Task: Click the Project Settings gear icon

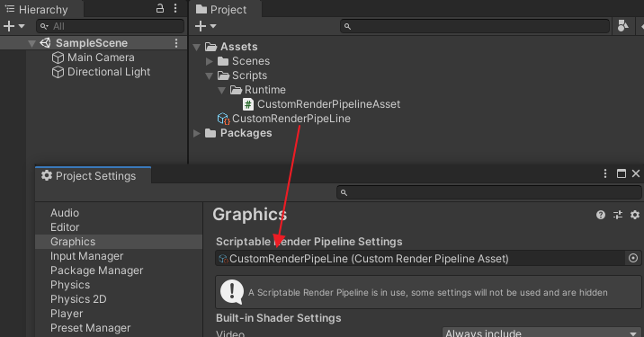Action: [x=47, y=175]
